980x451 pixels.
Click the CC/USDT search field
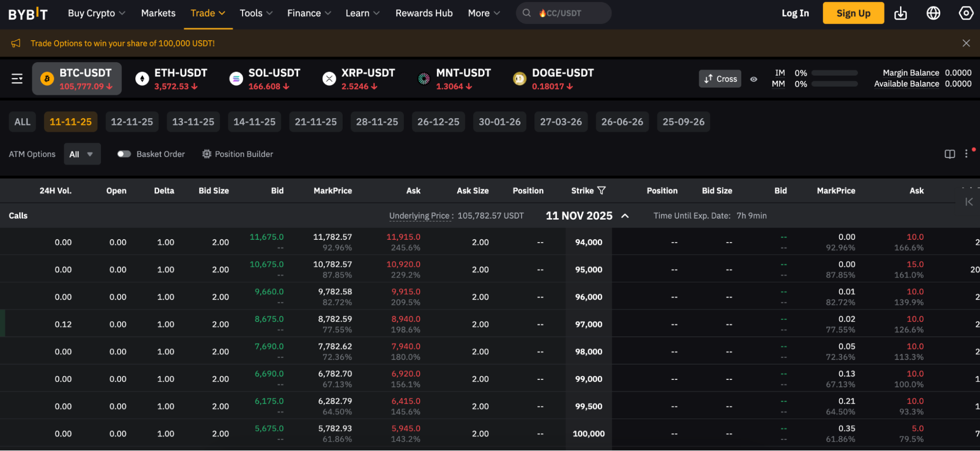click(563, 13)
